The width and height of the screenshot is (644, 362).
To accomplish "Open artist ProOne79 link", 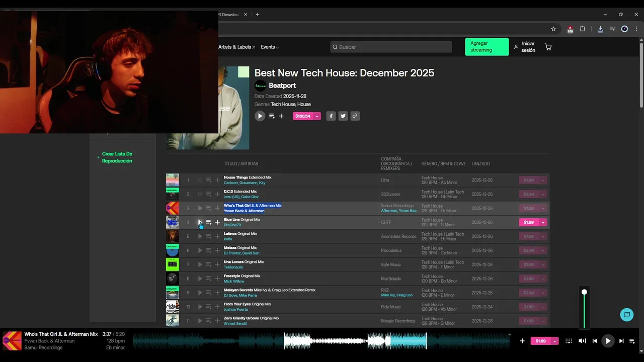I will [x=232, y=225].
